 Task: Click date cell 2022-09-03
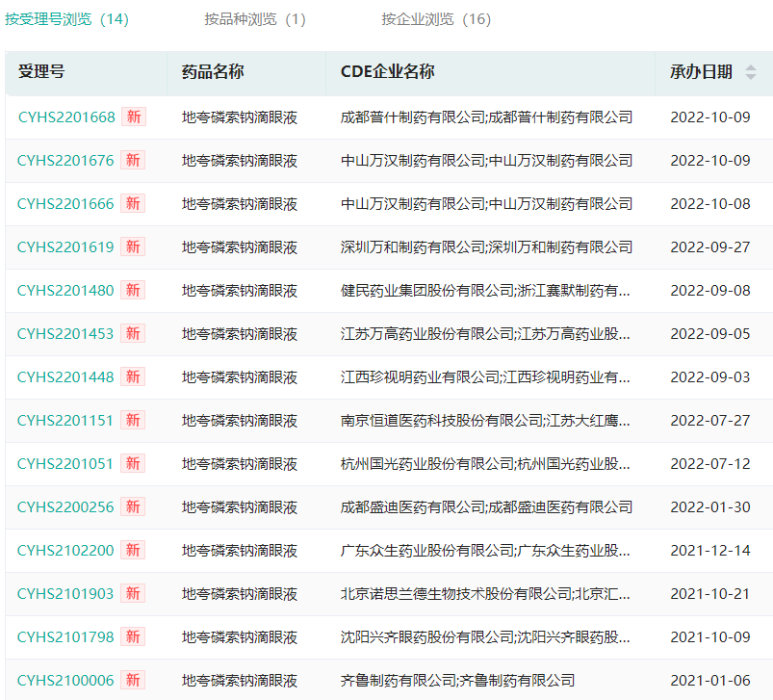click(710, 377)
